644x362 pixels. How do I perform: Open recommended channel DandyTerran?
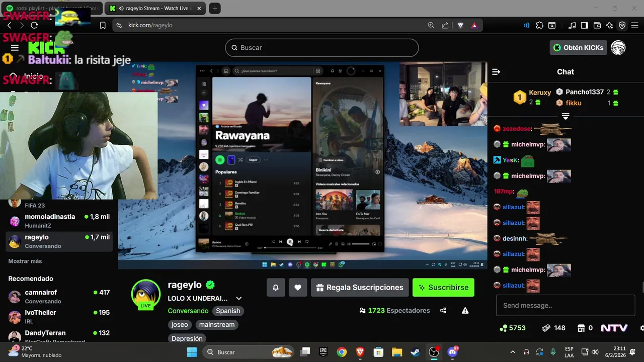pyautogui.click(x=59, y=335)
